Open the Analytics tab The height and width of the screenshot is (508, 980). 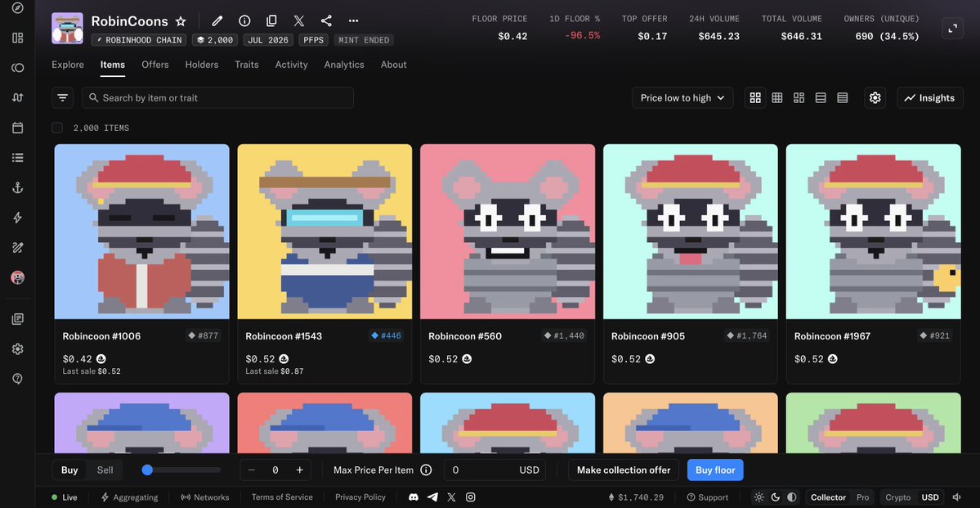[x=344, y=65]
